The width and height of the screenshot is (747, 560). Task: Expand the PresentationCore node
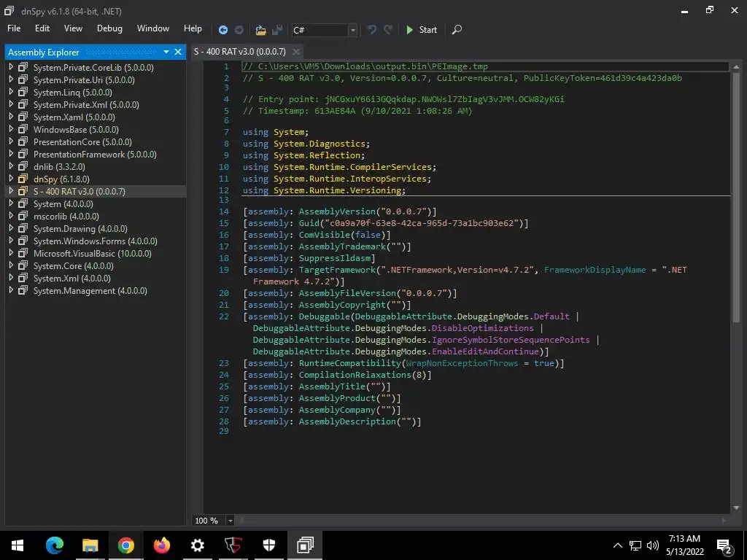[11, 141]
